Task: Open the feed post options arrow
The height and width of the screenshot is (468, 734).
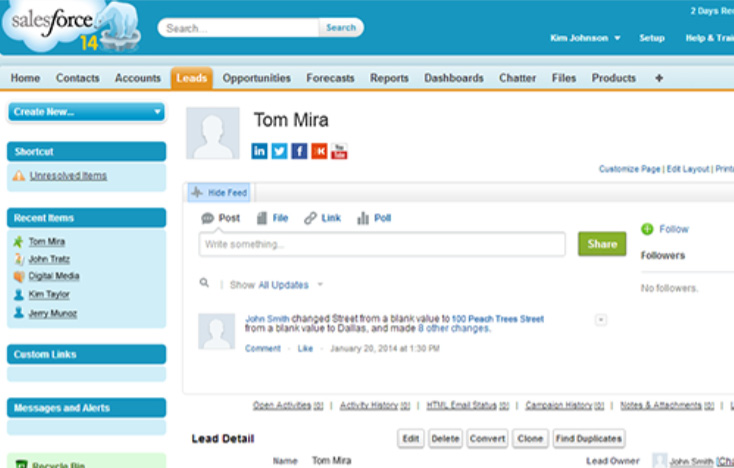Action: (600, 320)
